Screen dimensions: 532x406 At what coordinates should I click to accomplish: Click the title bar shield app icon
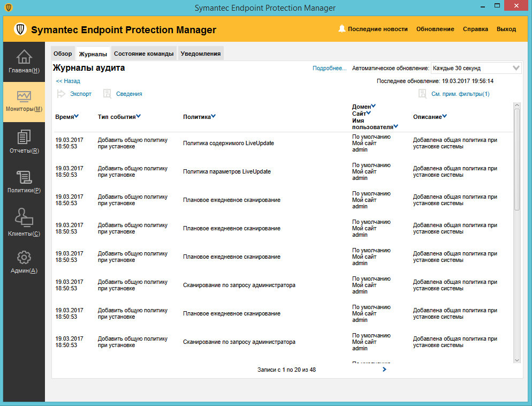pyautogui.click(x=9, y=7)
